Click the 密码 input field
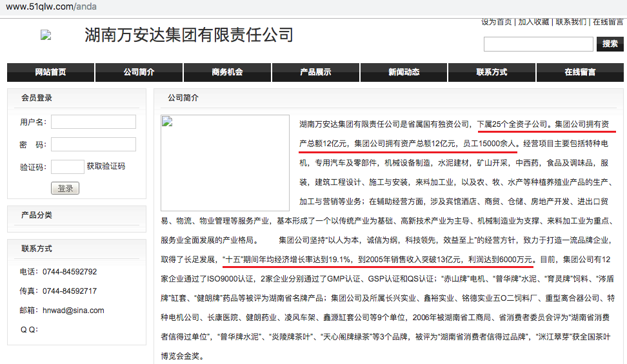 coord(94,144)
